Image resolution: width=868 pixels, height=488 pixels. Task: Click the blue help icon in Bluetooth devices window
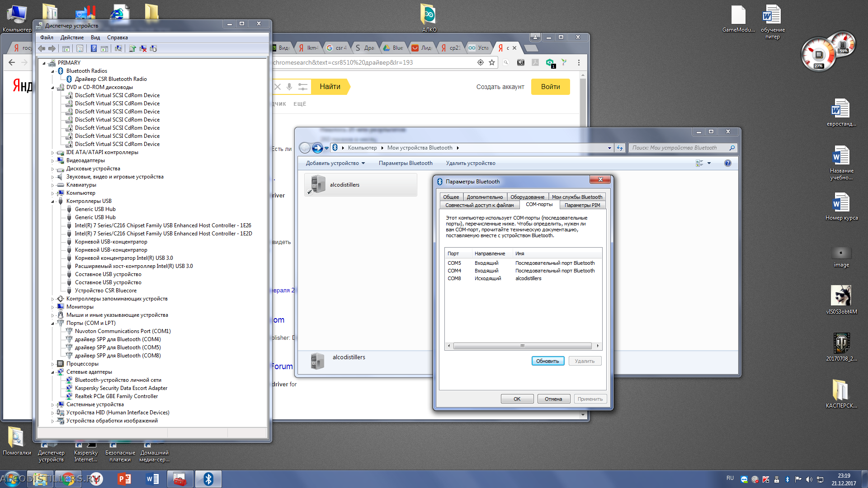pos(727,163)
